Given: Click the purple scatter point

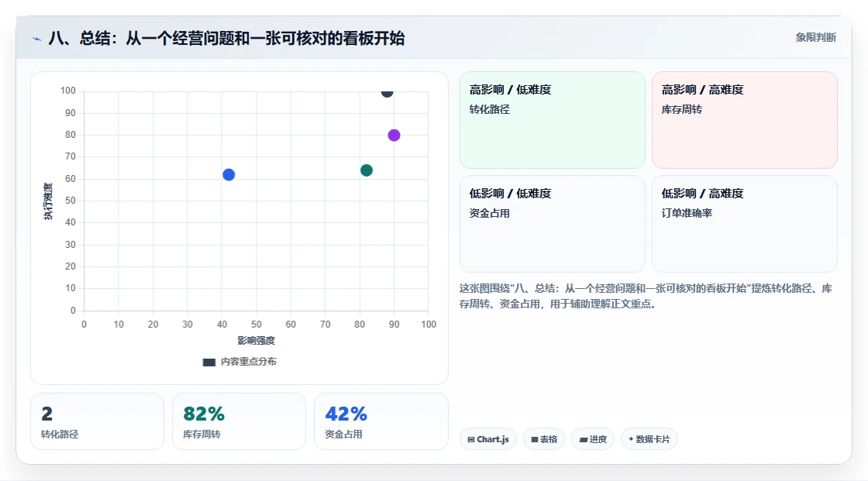Looking at the screenshot, I should (x=394, y=136).
